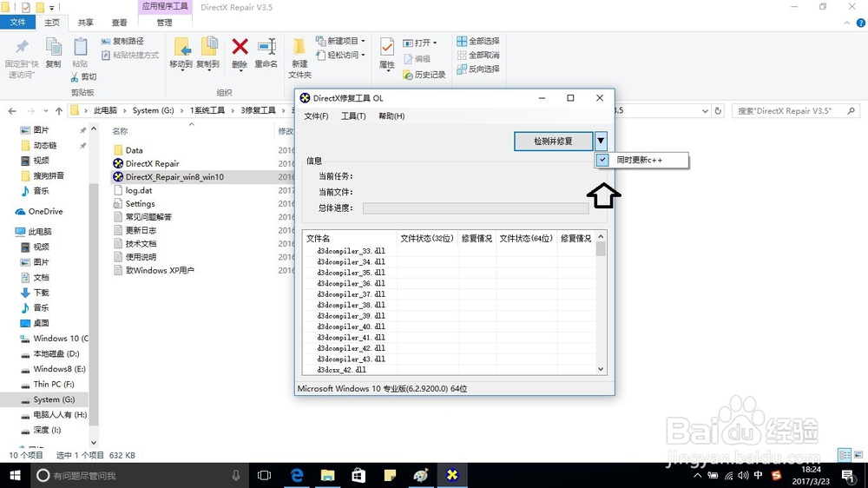
Task: Click the refresh icon beside address bar
Action: coord(718,111)
